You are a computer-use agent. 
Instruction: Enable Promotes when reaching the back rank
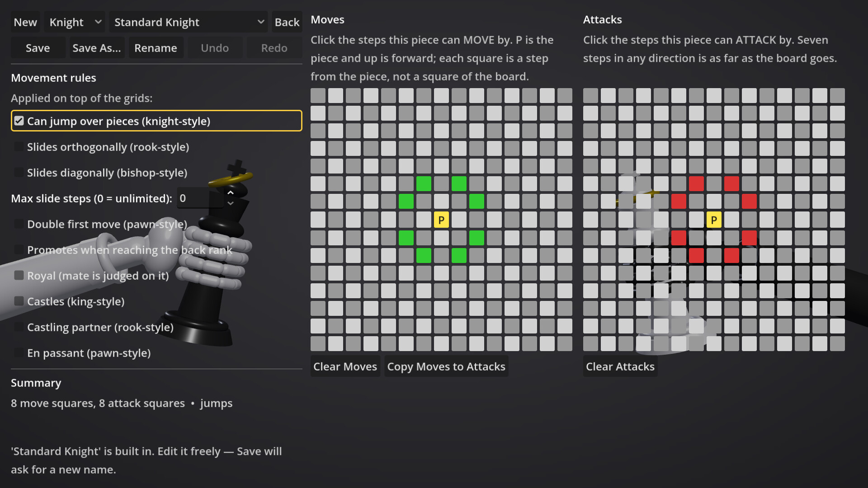pyautogui.click(x=156, y=250)
